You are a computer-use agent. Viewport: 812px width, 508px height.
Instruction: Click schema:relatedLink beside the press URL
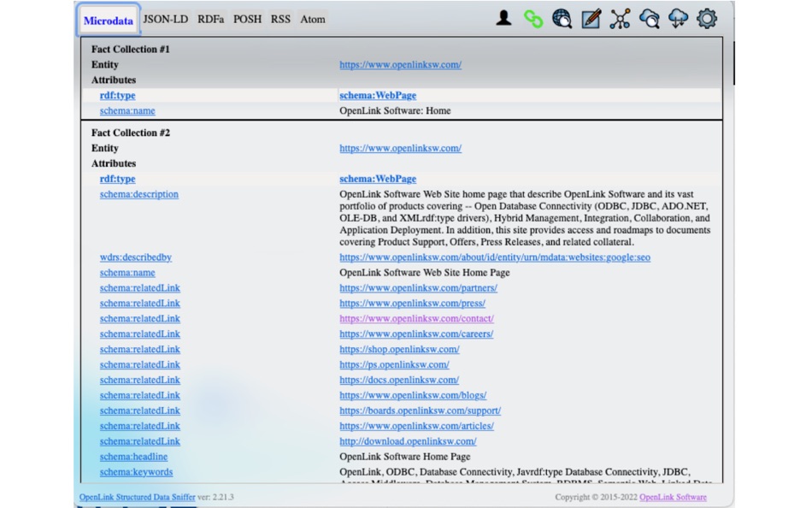pos(140,304)
